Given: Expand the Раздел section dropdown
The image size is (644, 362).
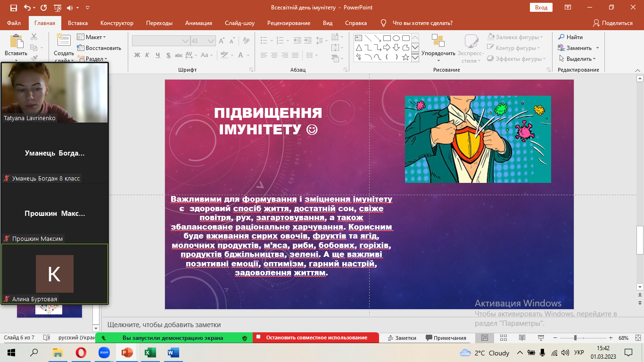Looking at the screenshot, I should point(91,59).
